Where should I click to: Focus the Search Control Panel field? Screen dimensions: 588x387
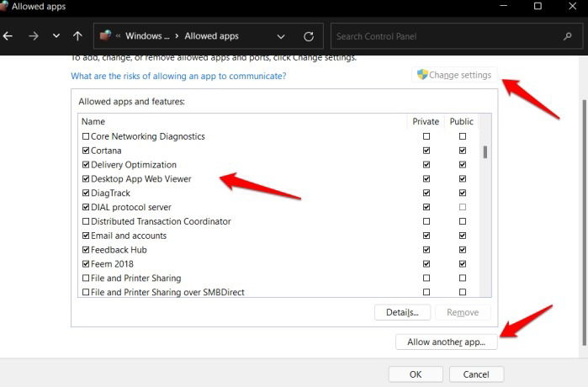[457, 36]
